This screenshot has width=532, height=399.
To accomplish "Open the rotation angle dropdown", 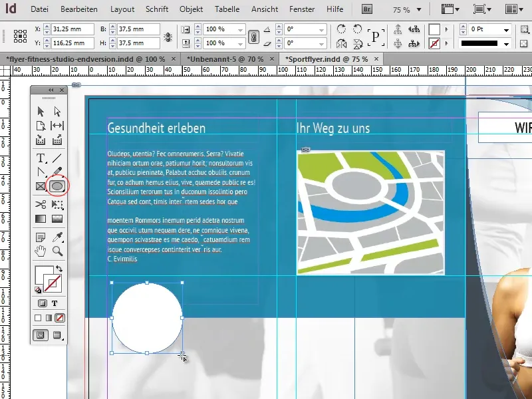I will pos(321,30).
